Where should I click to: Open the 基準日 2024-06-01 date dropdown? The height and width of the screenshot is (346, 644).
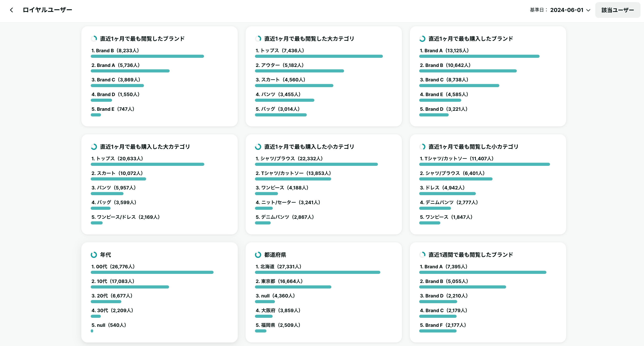click(x=560, y=10)
